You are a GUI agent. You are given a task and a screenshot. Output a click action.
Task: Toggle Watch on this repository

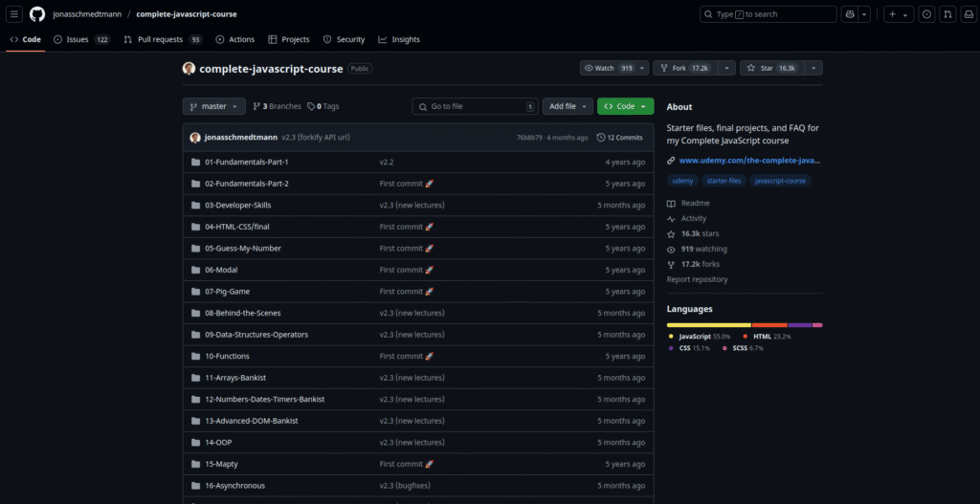pyautogui.click(x=608, y=68)
